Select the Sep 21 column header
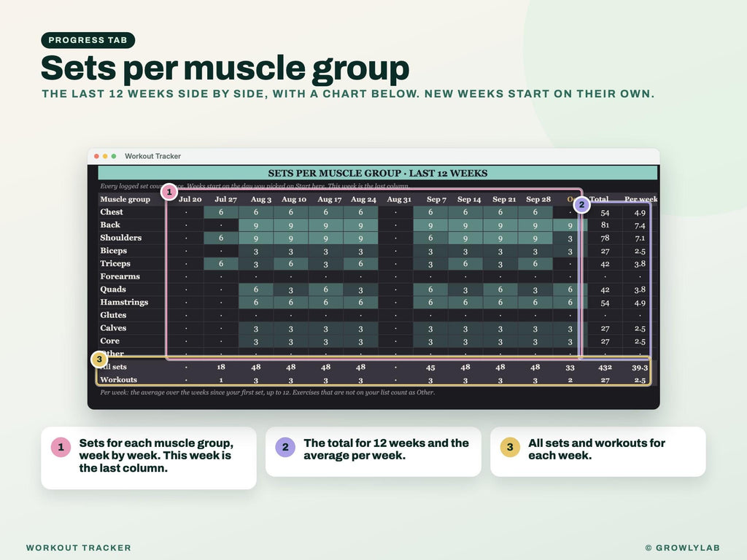 click(x=504, y=199)
